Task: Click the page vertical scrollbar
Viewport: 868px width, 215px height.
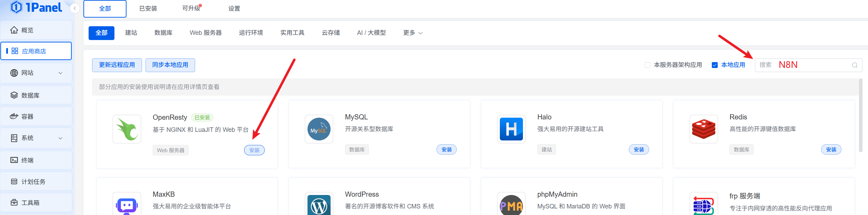Action: click(x=861, y=115)
